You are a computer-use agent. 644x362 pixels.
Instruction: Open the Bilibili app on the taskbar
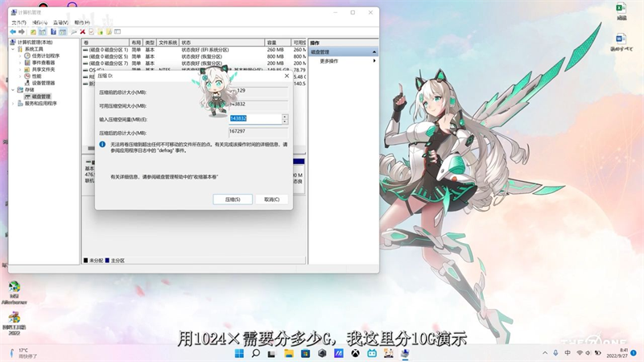click(372, 353)
